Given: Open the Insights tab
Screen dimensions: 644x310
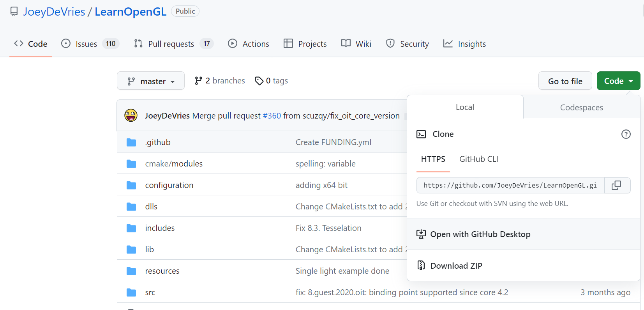Looking at the screenshot, I should click(465, 44).
